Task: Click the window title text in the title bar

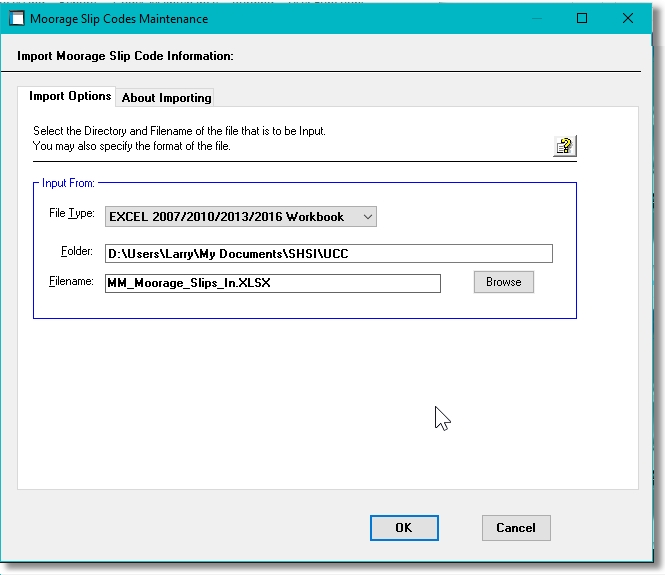Action: coord(122,19)
